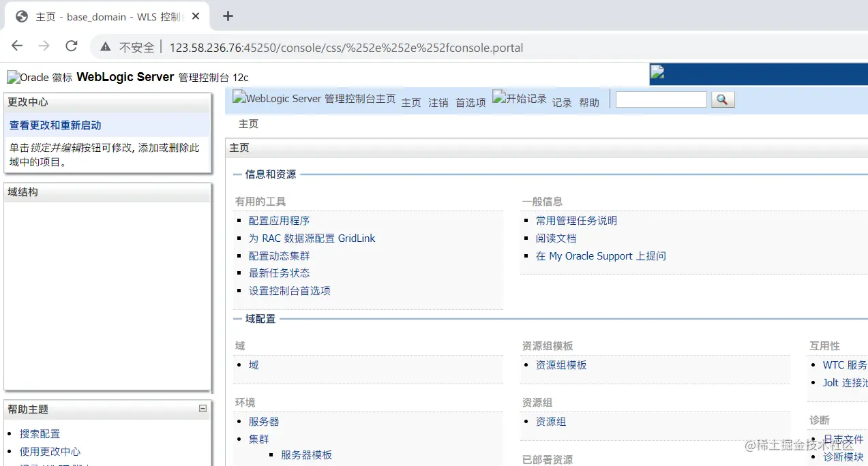Open 在 My Oracle Support 上提问 link
Image resolution: width=868 pixels, height=466 pixels.
point(601,256)
